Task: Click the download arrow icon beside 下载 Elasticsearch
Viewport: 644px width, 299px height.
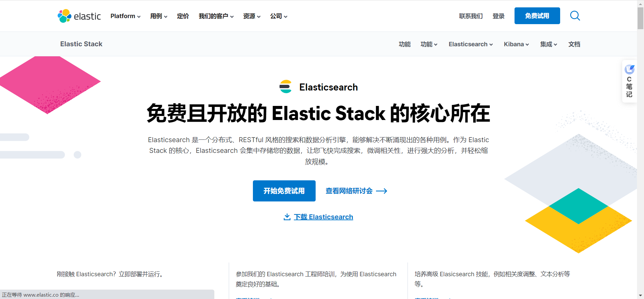Action: coord(287,217)
